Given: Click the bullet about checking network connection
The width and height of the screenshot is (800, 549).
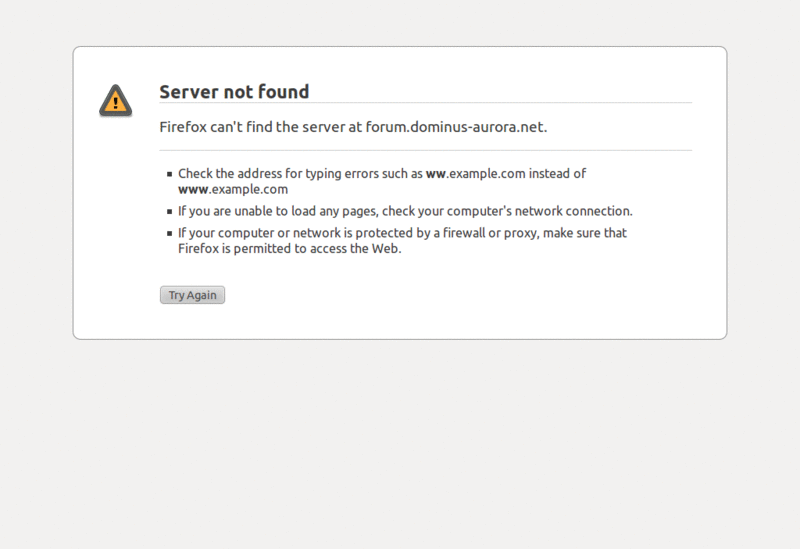Looking at the screenshot, I should [x=405, y=211].
